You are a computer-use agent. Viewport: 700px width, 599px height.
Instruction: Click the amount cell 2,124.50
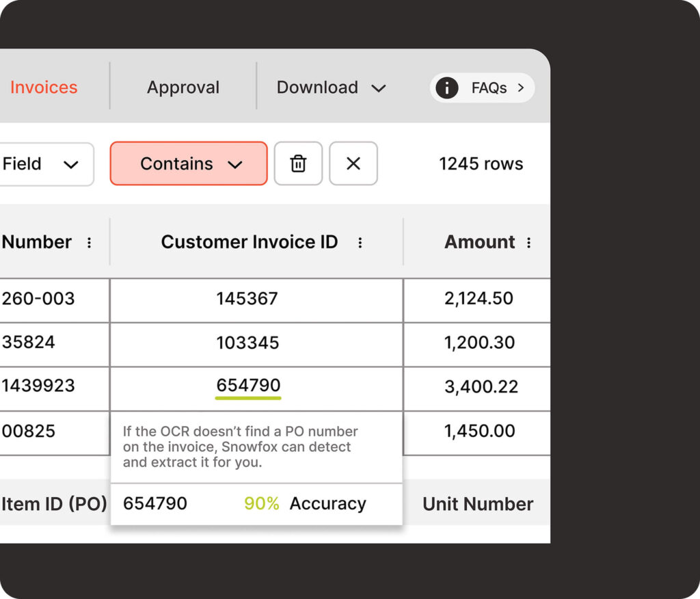point(479,299)
